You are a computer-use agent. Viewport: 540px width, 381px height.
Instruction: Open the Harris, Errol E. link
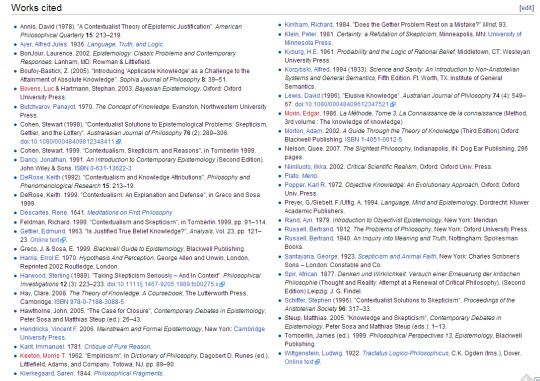tap(40, 258)
